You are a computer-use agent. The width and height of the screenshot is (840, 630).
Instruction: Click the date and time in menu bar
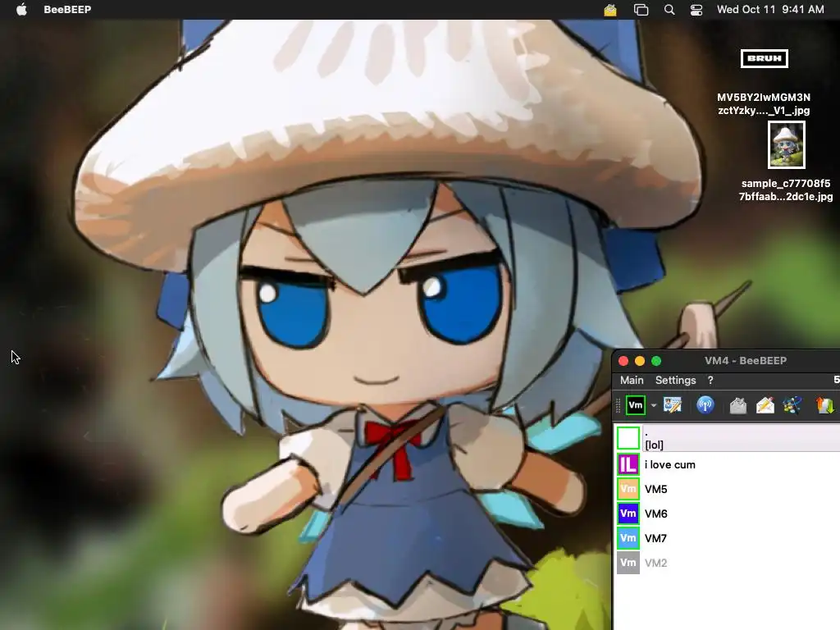[770, 10]
